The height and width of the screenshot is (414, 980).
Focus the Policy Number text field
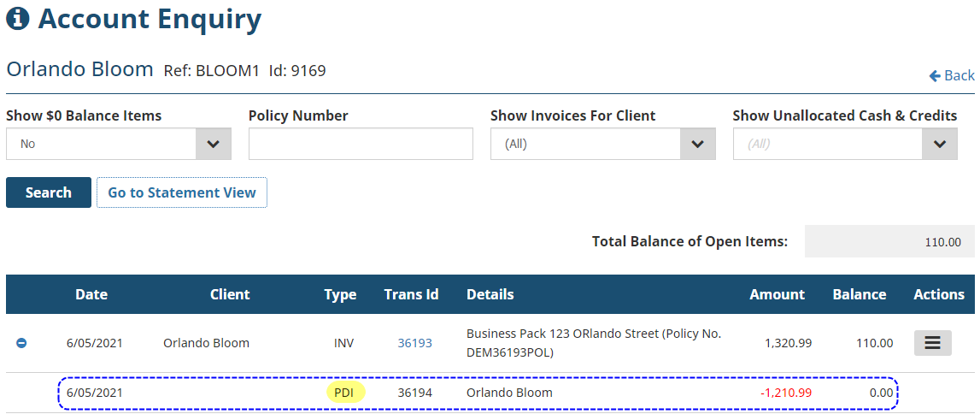[x=361, y=144]
